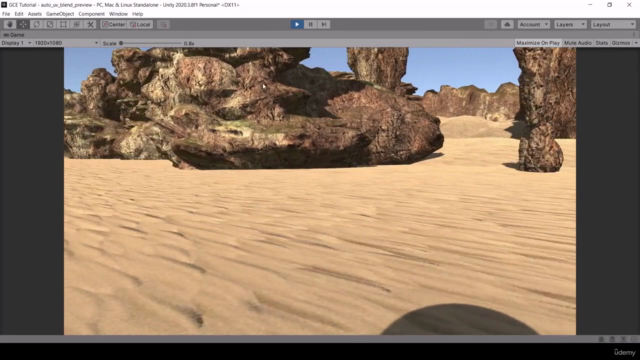Image resolution: width=640 pixels, height=360 pixels.
Task: Click the Scale slider handle
Action: pyautogui.click(x=121, y=43)
